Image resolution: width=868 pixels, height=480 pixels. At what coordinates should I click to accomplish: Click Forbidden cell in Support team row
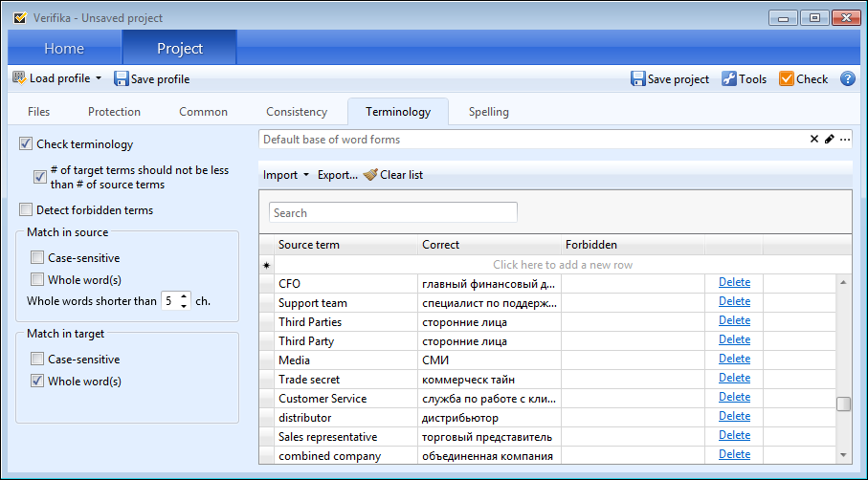[633, 303]
